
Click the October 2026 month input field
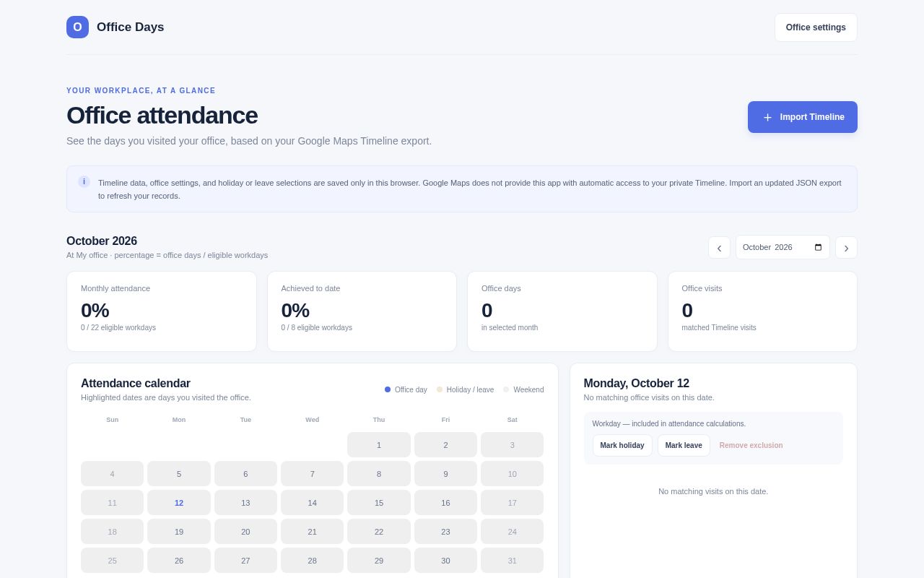point(783,247)
